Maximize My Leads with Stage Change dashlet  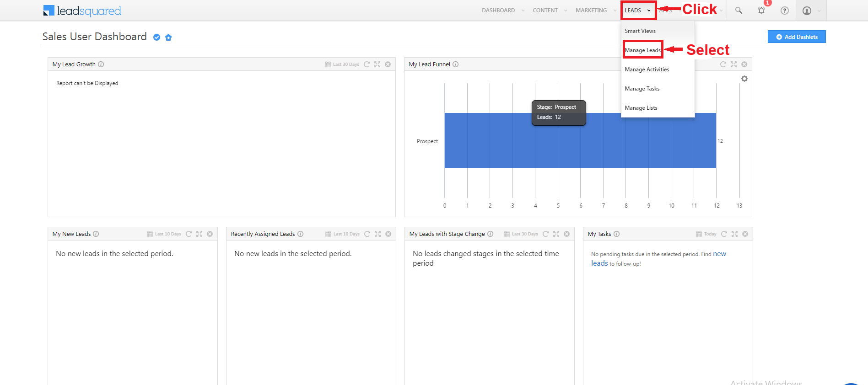pyautogui.click(x=556, y=234)
